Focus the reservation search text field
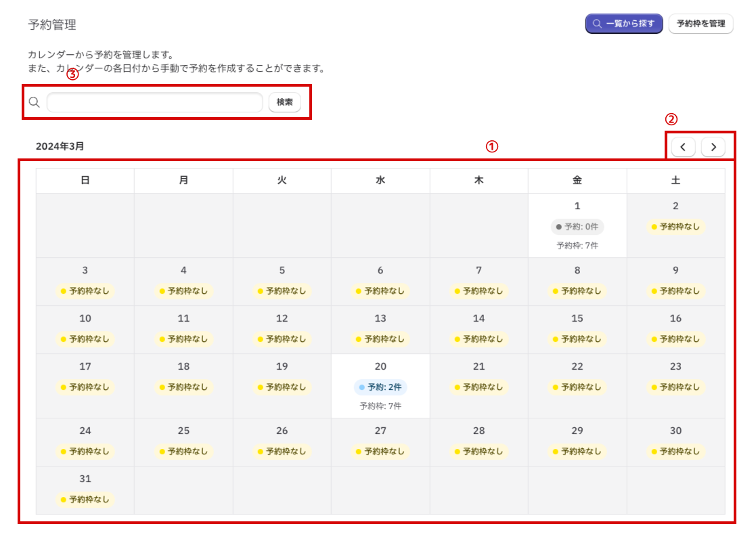The width and height of the screenshot is (756, 543). 154,102
